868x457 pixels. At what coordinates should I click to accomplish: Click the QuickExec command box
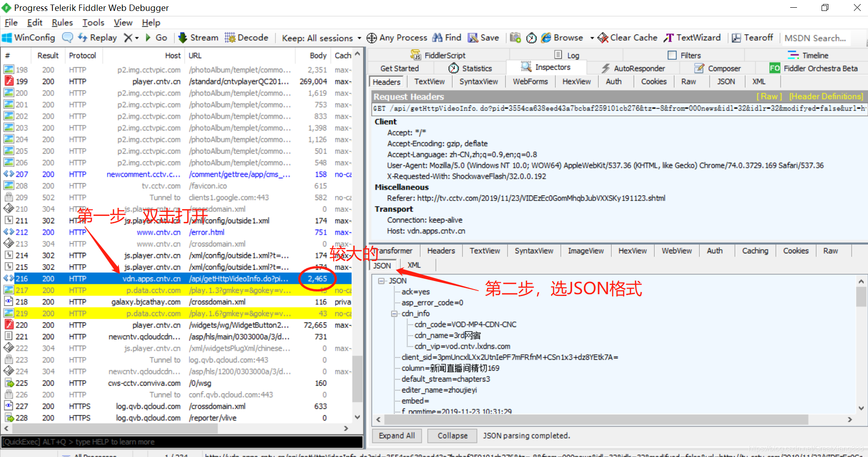tap(182, 442)
